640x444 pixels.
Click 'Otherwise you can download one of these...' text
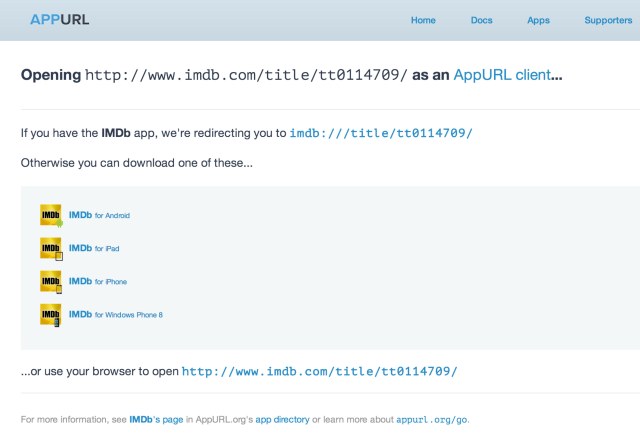pos(137,163)
